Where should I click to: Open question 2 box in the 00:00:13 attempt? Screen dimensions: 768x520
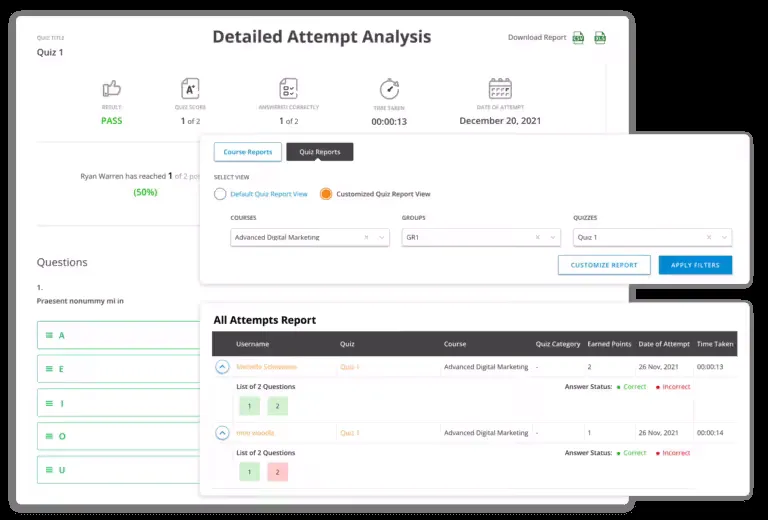click(x=277, y=406)
